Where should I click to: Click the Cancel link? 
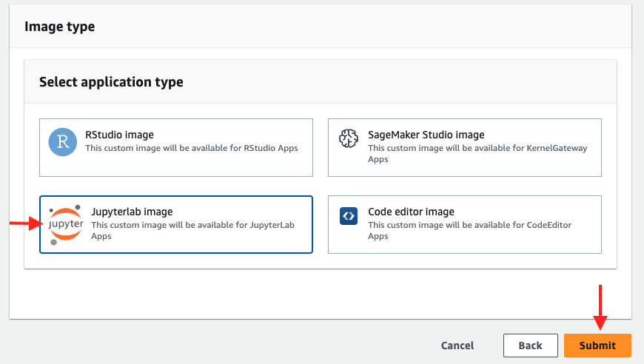[x=457, y=346]
